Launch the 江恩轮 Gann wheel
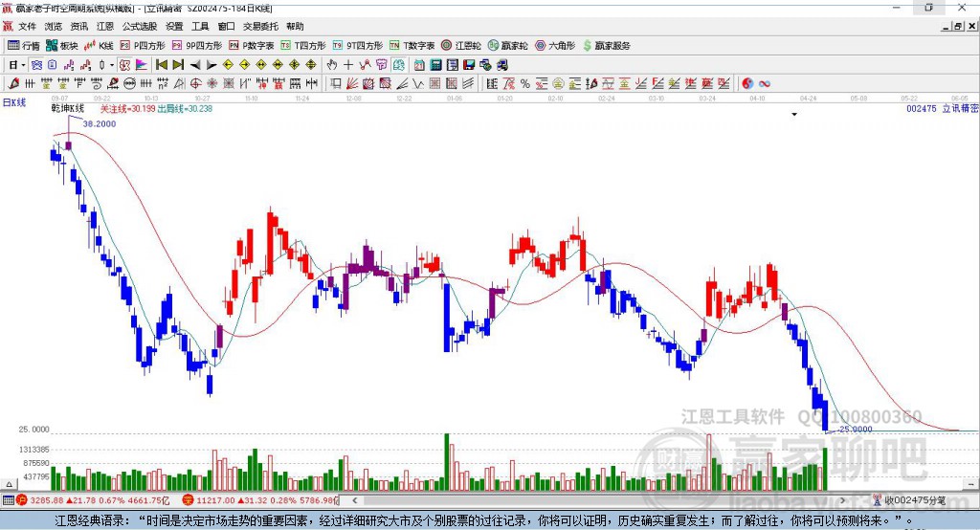This screenshot has width=980, height=530. (x=461, y=46)
